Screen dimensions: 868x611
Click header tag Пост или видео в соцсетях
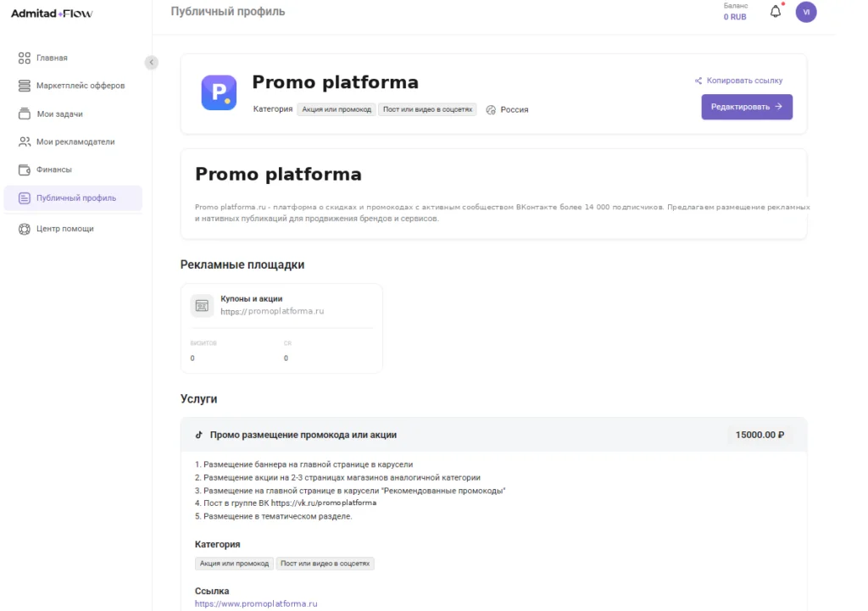pos(427,109)
